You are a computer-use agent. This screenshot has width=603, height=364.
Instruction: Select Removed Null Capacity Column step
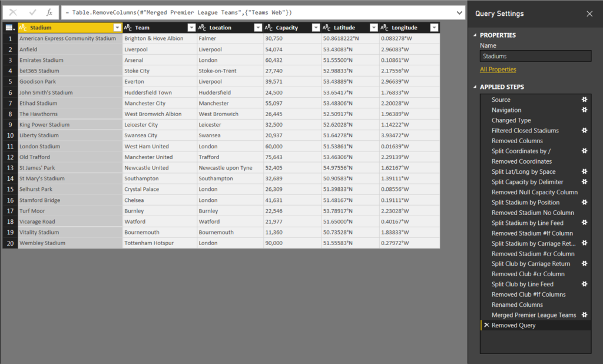pyautogui.click(x=535, y=192)
